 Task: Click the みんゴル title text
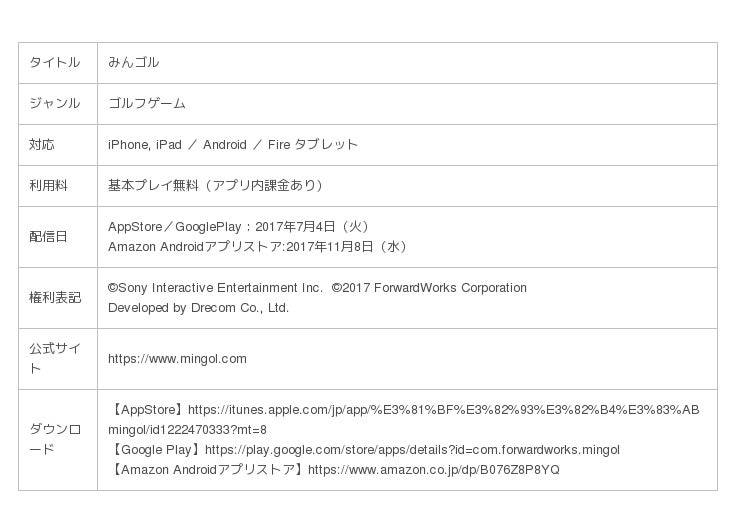[134, 63]
